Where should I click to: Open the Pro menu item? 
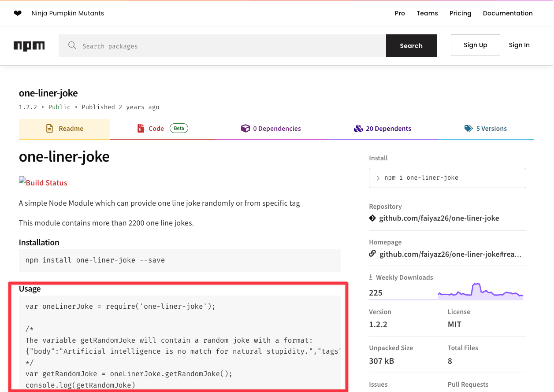400,13
